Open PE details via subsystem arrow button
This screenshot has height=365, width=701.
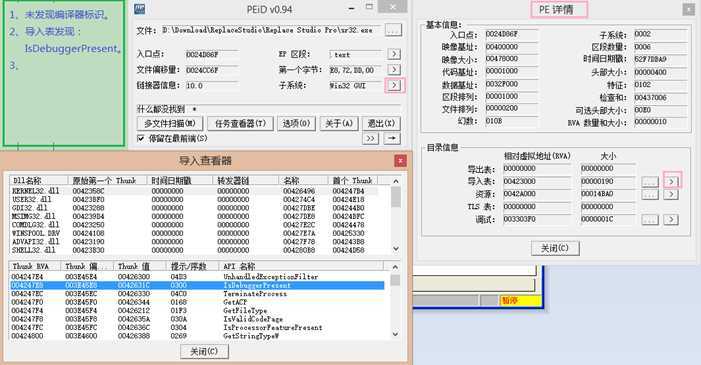[x=394, y=85]
